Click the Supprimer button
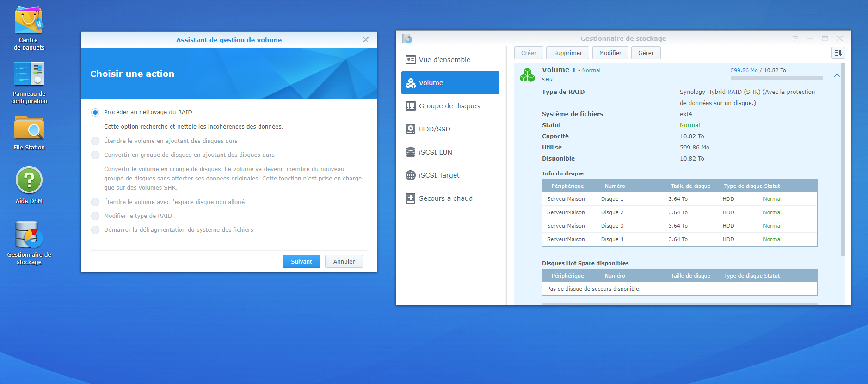 click(567, 53)
